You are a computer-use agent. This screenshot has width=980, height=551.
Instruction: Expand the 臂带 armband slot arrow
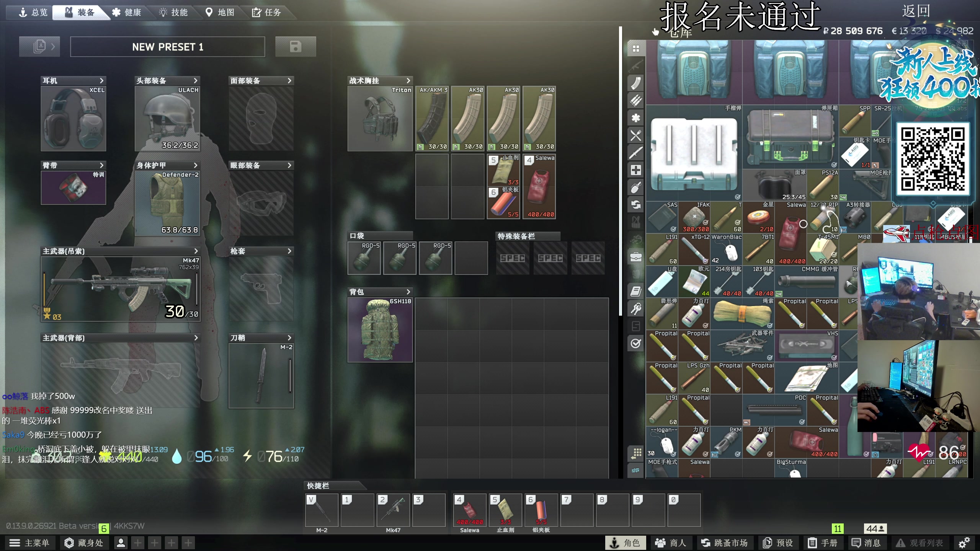(x=101, y=165)
